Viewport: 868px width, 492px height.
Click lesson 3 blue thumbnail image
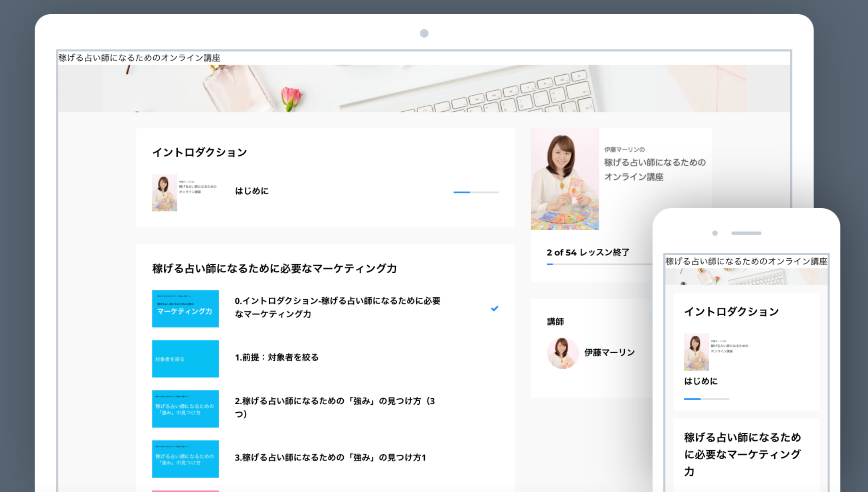click(x=185, y=459)
